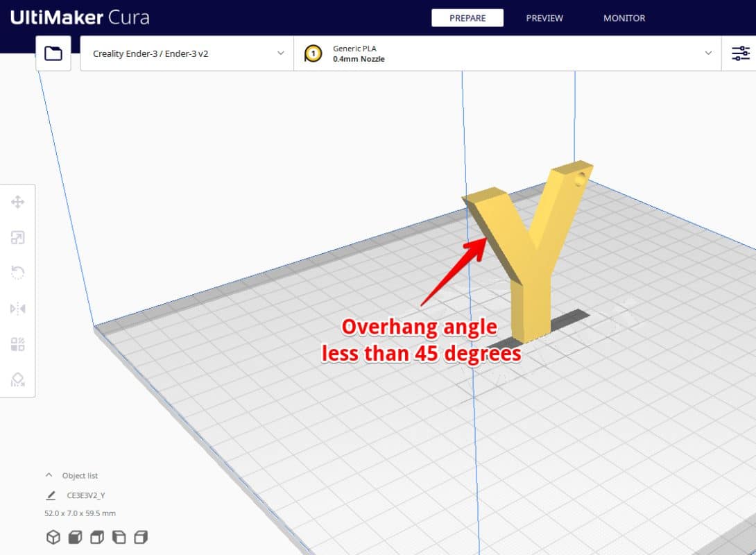Image resolution: width=756 pixels, height=555 pixels.
Task: Switch to isometric 3D view
Action: point(52,536)
